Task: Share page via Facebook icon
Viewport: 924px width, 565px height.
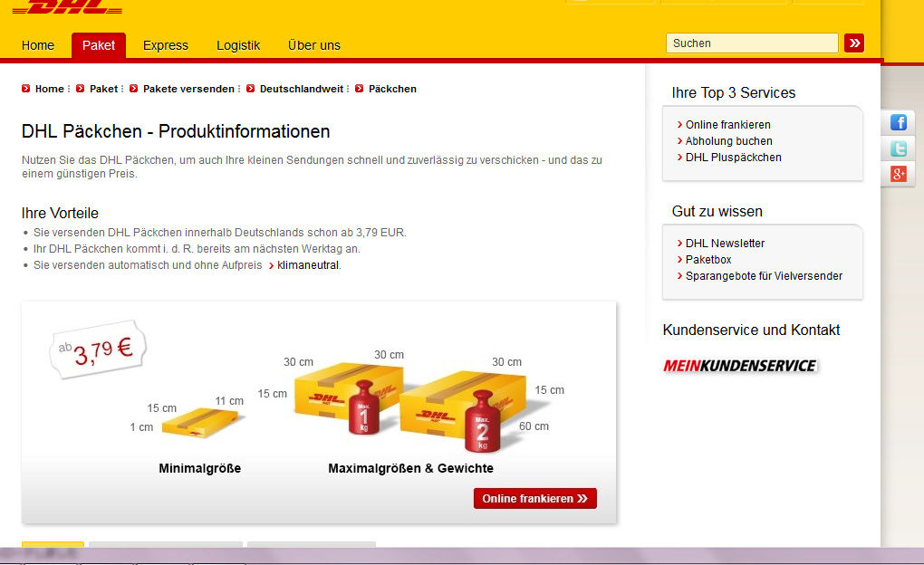Action: click(898, 122)
